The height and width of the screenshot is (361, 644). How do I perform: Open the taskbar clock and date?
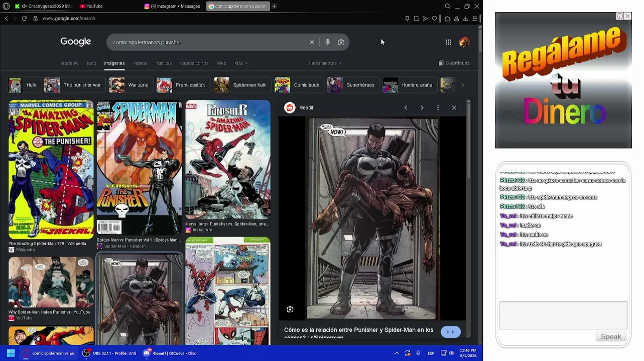pos(468,353)
